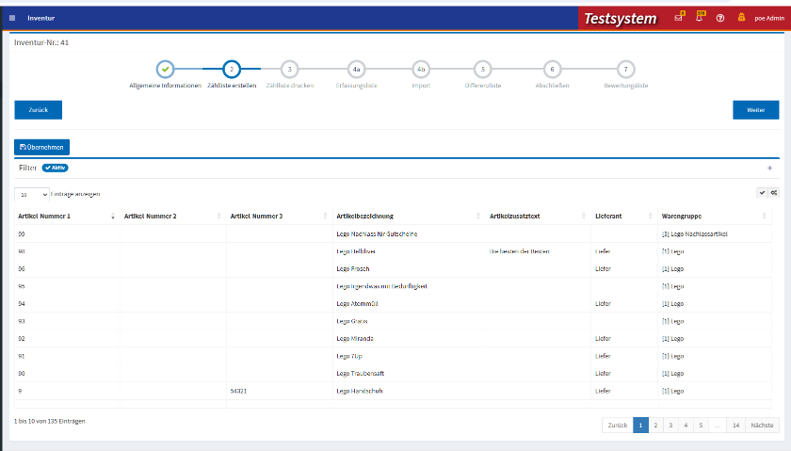Click the Weiter button
This screenshot has height=451, width=791.
click(x=756, y=110)
